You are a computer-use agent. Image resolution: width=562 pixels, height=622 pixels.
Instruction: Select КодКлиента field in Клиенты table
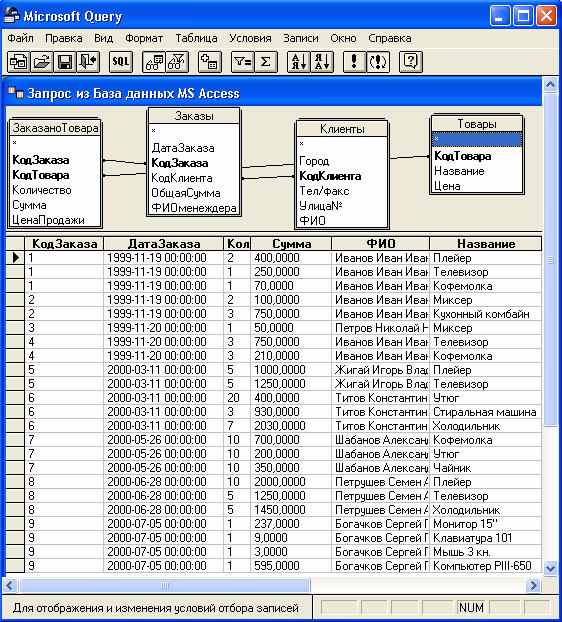click(x=330, y=176)
